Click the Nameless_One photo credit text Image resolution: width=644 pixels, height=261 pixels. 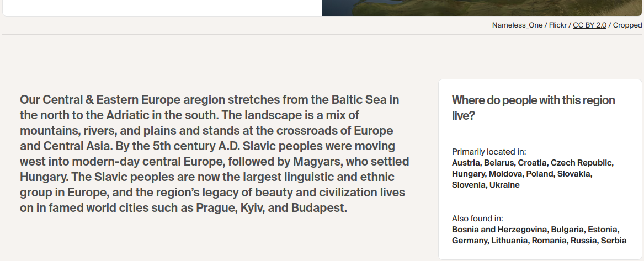(517, 25)
